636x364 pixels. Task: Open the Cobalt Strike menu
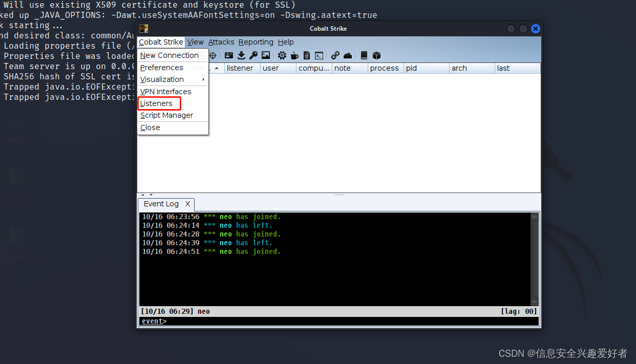(x=161, y=42)
